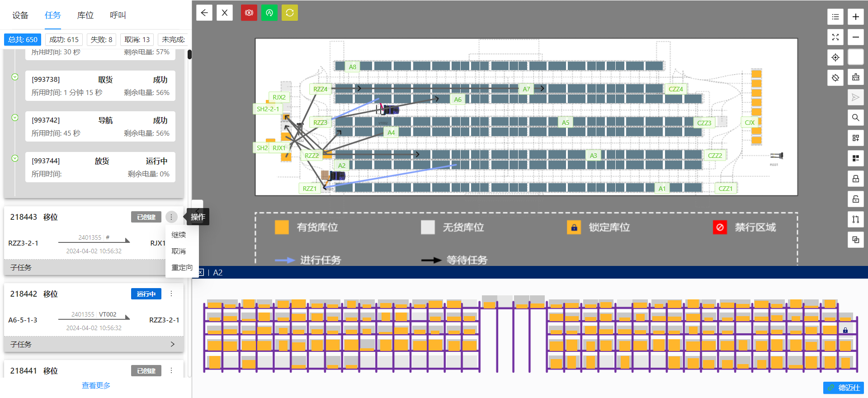Open action menu for task 218442

coord(171,294)
